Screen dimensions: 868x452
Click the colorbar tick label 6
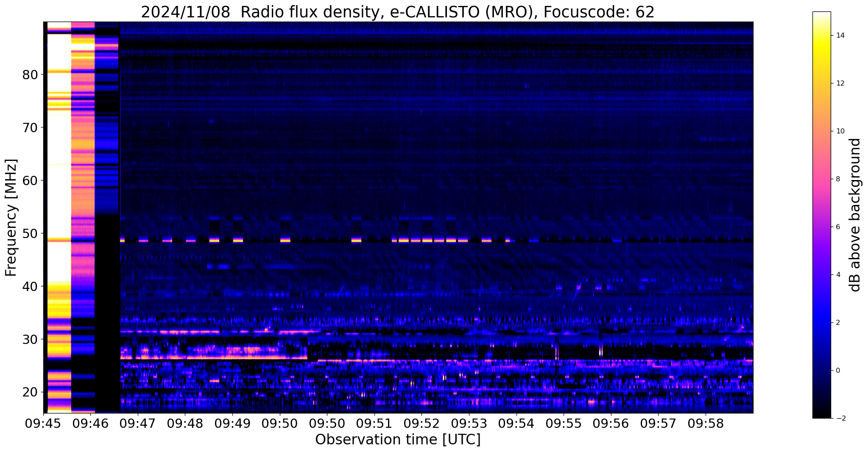[x=837, y=227]
